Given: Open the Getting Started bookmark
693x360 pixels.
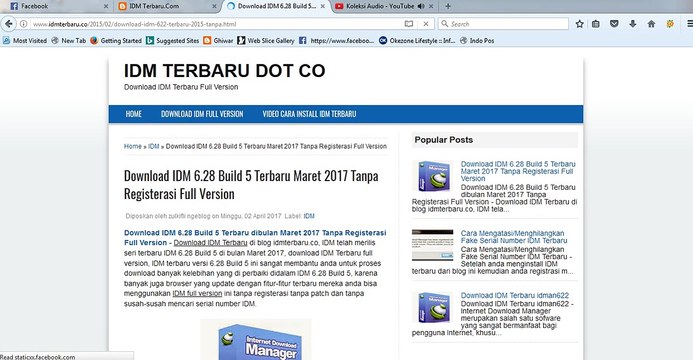Looking at the screenshot, I should (x=116, y=41).
